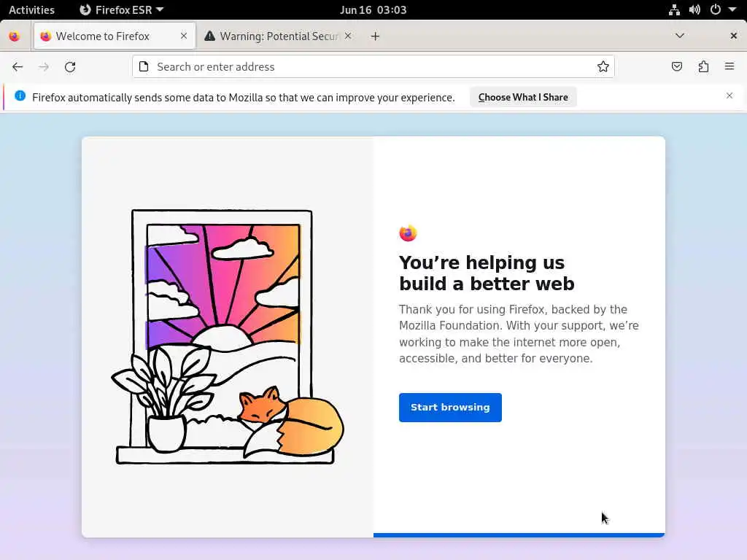This screenshot has height=560, width=747.
Task: Close the Firefox window
Action: [x=734, y=36]
